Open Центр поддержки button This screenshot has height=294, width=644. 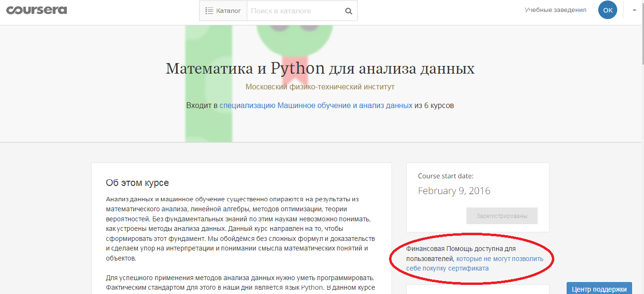coord(599,288)
